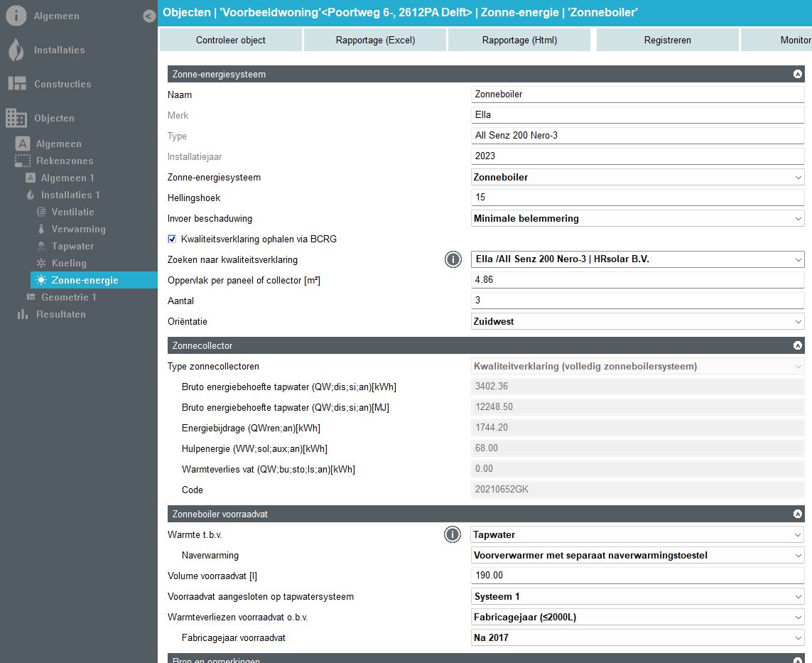Click the Code value 20210652GK
Viewport: 812px width, 663px height.
(x=502, y=490)
